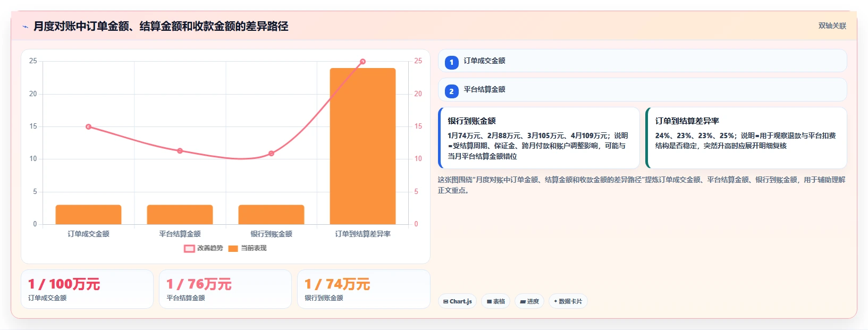868x330 pixels.
Task: Click the Chart.js tag chip
Action: pos(457,301)
